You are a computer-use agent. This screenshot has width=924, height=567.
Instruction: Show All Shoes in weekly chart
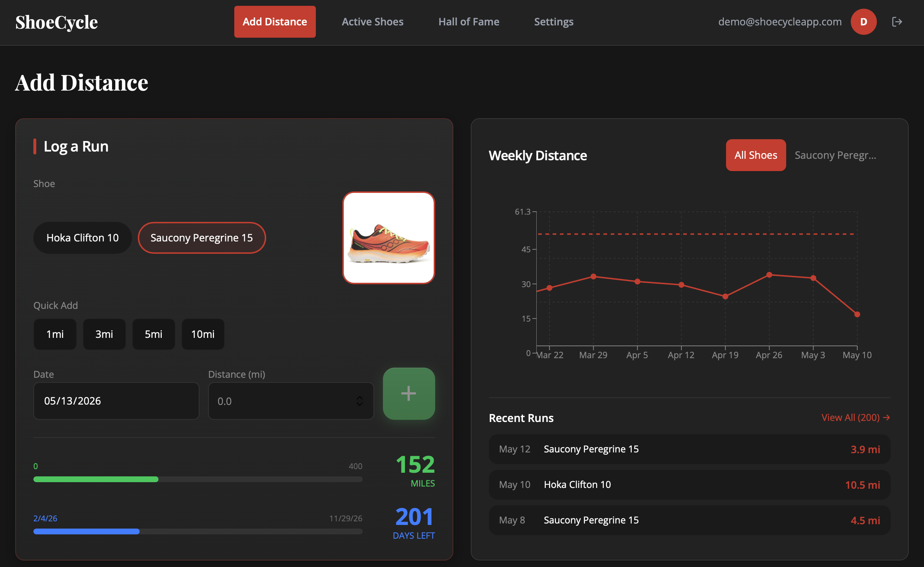(x=756, y=155)
